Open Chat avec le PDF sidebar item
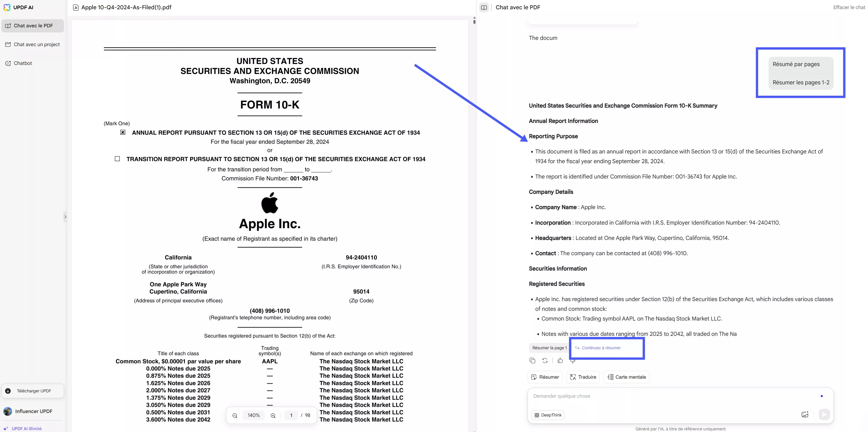The width and height of the screenshot is (868, 432). tap(33, 26)
